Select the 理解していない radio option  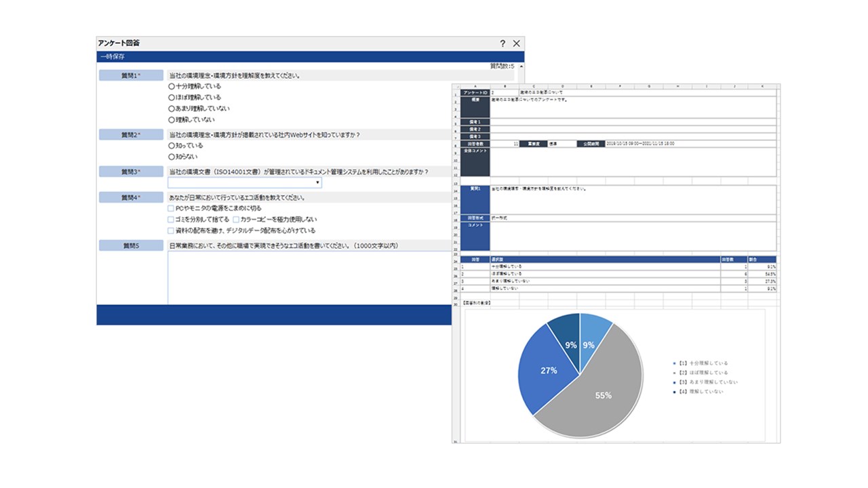pyautogui.click(x=172, y=120)
